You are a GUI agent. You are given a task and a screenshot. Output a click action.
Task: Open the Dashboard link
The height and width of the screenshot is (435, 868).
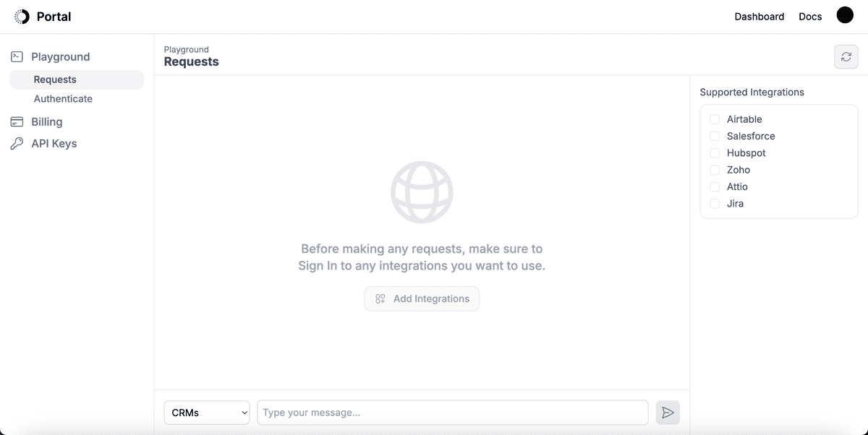tap(759, 17)
